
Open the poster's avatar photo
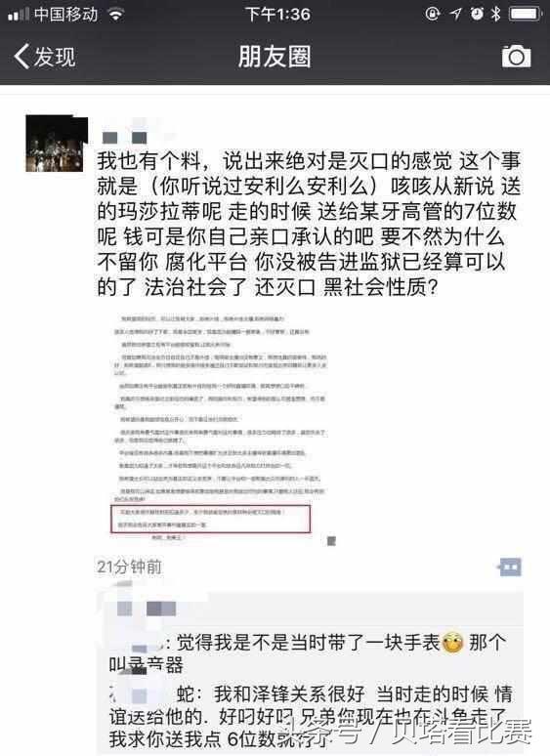point(57,144)
